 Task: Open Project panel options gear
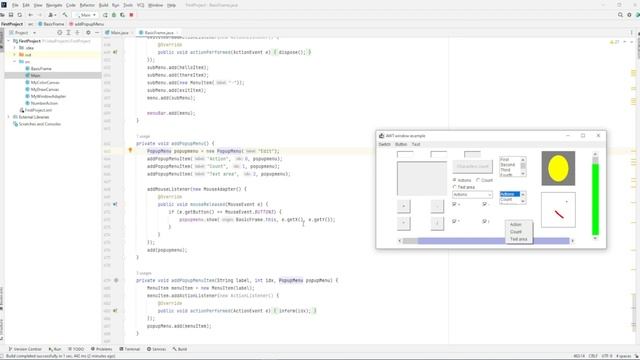pos(88,33)
